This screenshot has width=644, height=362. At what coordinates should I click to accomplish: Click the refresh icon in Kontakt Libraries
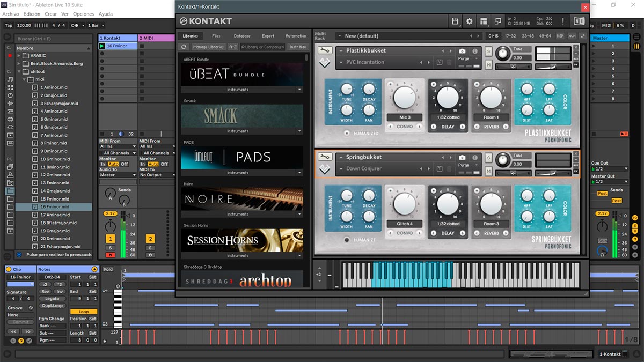[184, 47]
